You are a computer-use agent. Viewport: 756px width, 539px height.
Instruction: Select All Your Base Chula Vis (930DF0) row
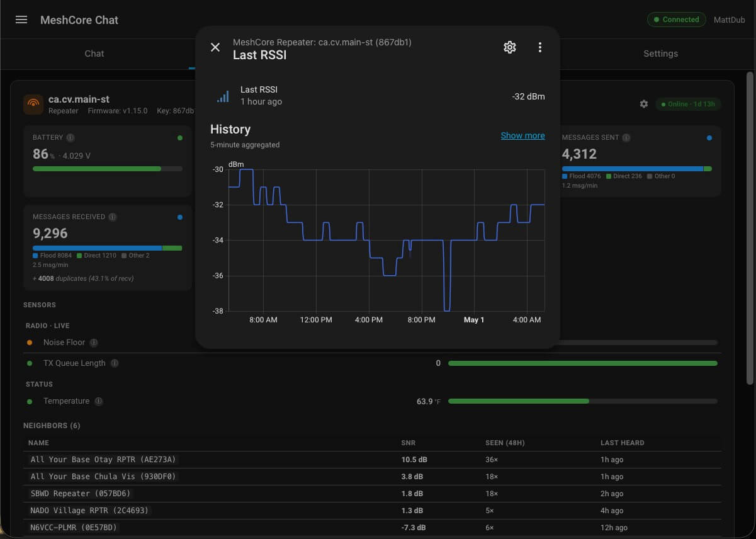pos(373,477)
